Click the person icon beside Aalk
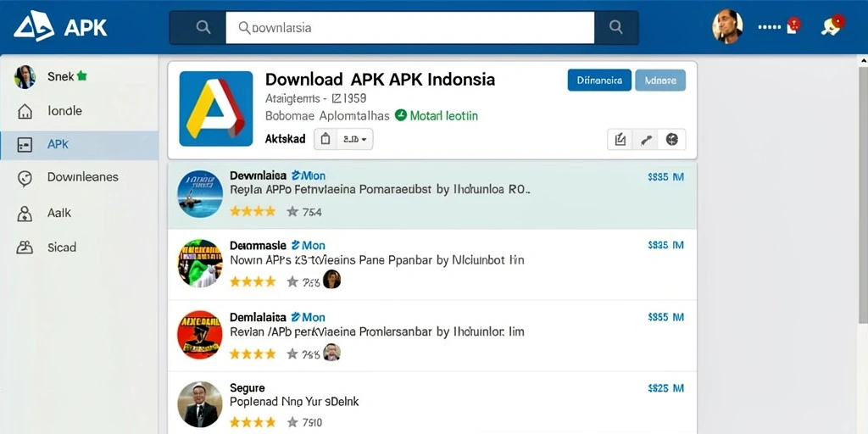 click(x=25, y=213)
